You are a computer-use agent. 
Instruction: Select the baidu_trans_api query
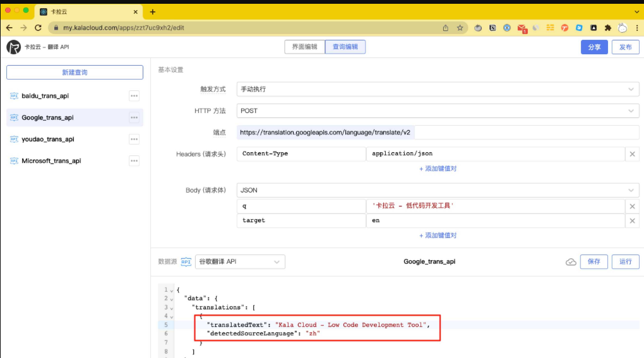(x=75, y=96)
